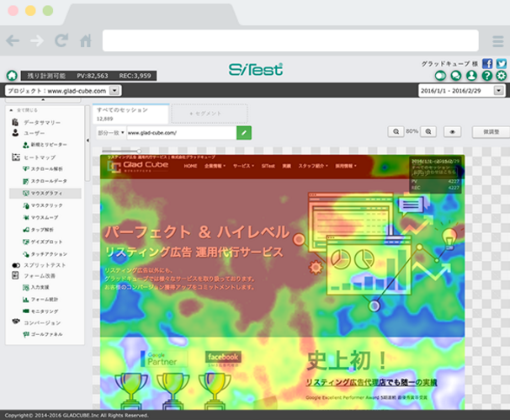Click SiTest in the previewed page menu
This screenshot has height=420, width=510.
click(268, 166)
